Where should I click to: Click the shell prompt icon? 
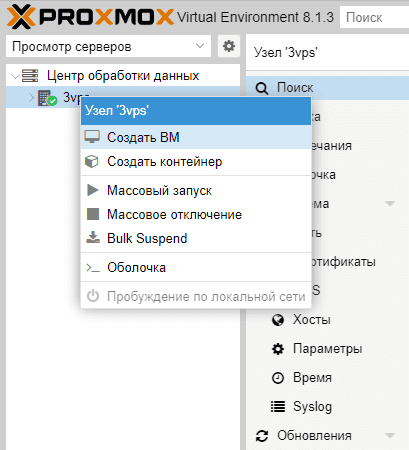point(93,268)
